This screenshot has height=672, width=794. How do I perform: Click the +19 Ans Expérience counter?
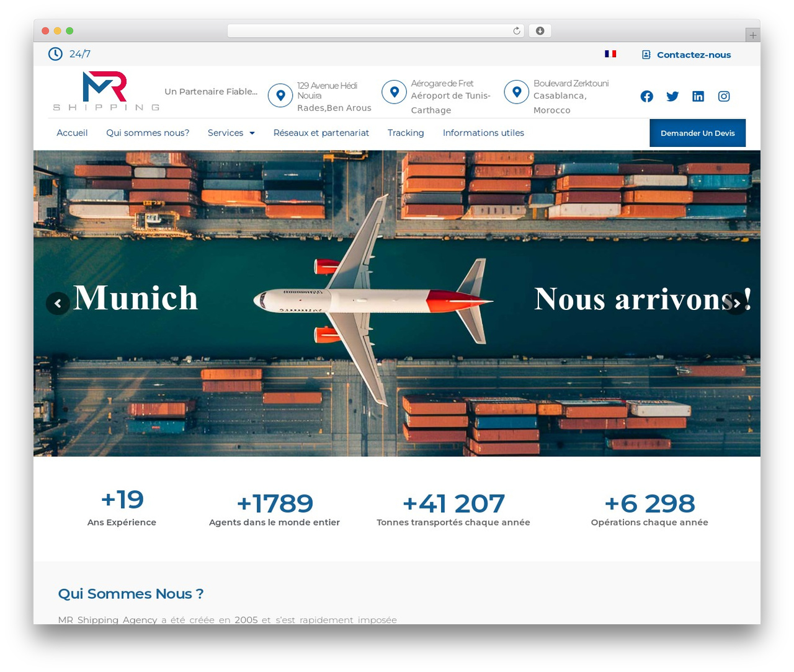tap(122, 507)
